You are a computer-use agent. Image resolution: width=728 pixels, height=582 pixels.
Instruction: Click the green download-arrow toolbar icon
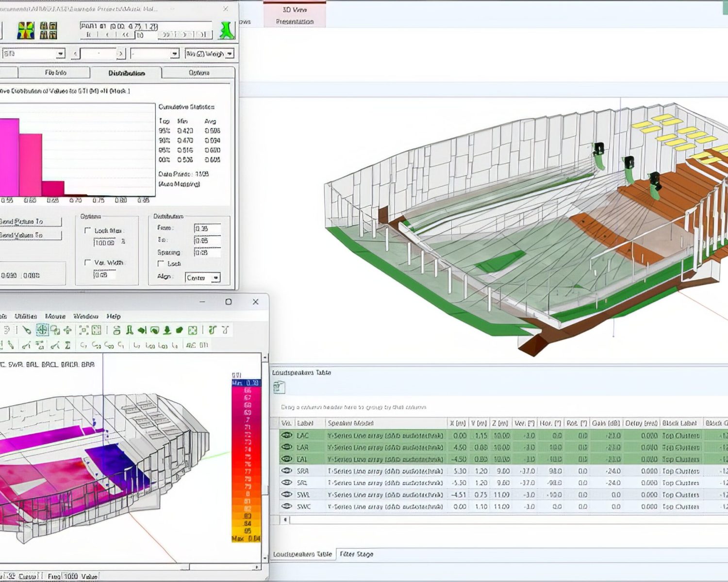pos(167,330)
